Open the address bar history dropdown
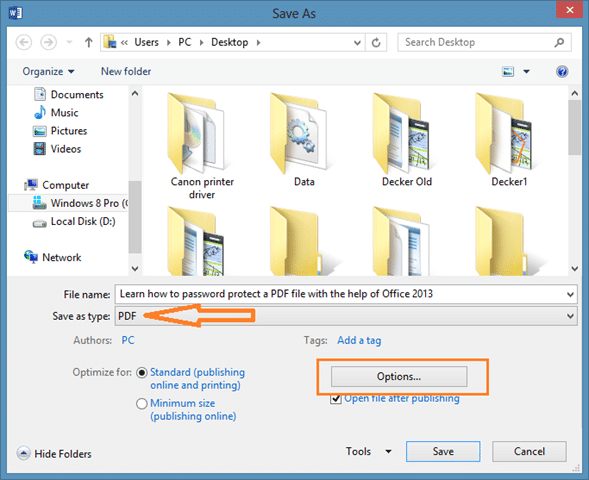Screen dimensions: 589x480 click(357, 42)
